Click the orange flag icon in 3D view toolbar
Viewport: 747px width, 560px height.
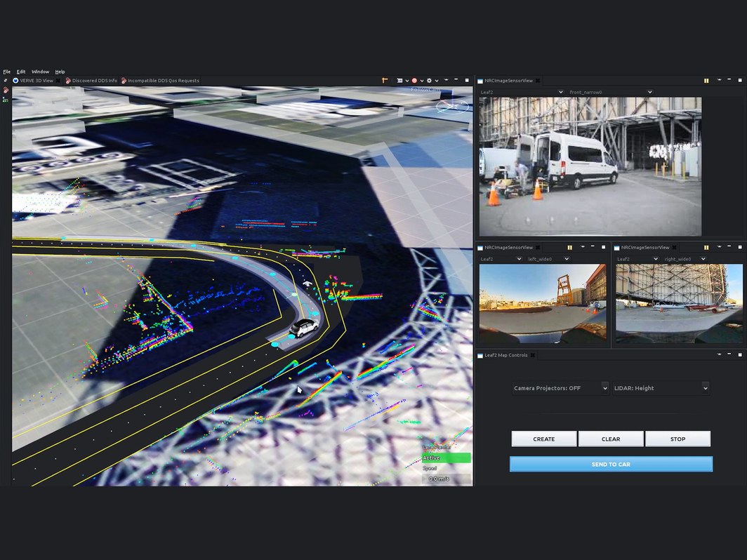[385, 81]
